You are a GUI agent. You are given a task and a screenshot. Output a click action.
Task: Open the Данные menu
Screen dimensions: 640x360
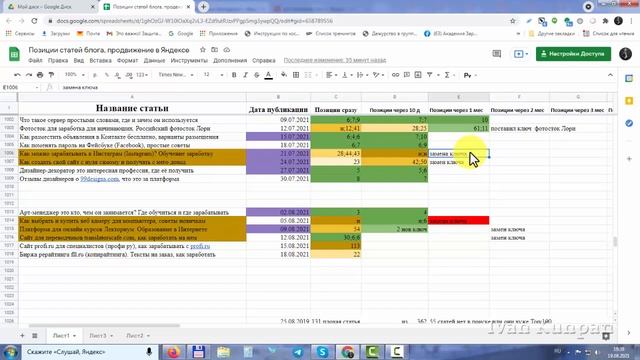click(x=154, y=60)
